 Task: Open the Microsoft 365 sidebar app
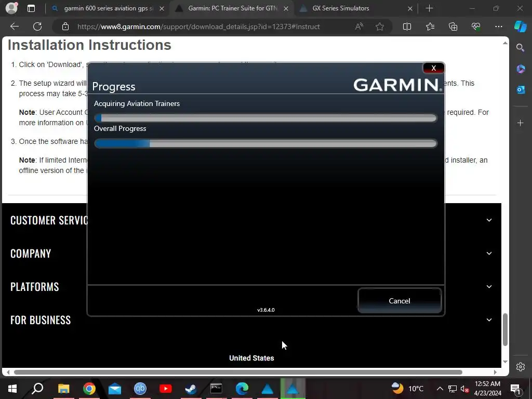(520, 69)
